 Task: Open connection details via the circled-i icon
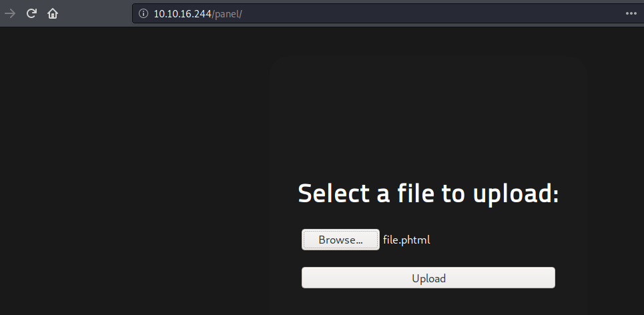(x=143, y=13)
